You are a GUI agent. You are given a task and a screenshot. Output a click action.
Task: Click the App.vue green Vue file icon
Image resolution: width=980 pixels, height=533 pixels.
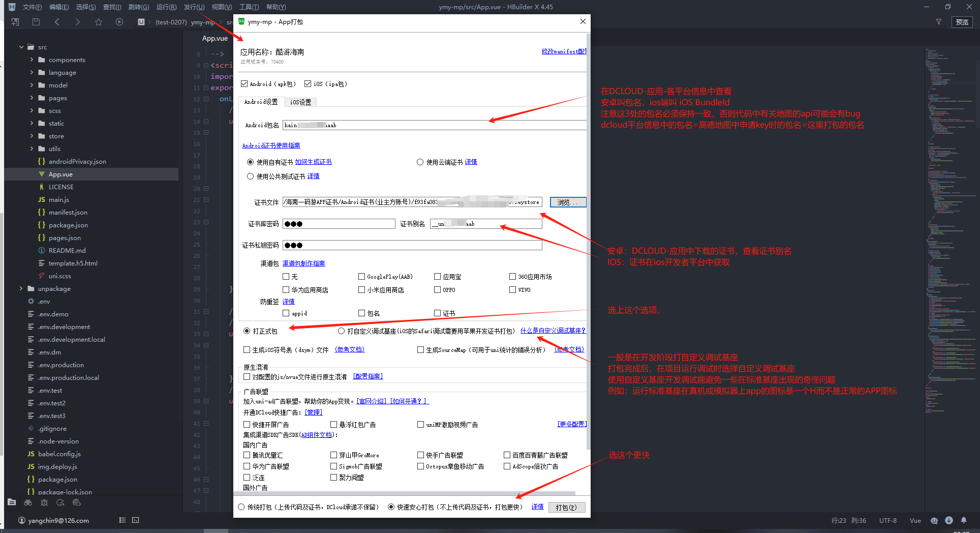coord(42,174)
